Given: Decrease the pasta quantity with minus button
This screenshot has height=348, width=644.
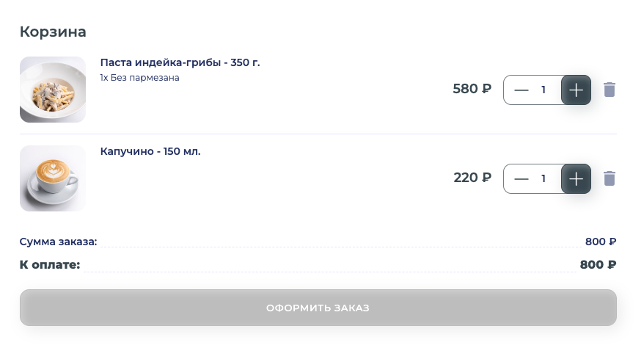Looking at the screenshot, I should click(522, 90).
